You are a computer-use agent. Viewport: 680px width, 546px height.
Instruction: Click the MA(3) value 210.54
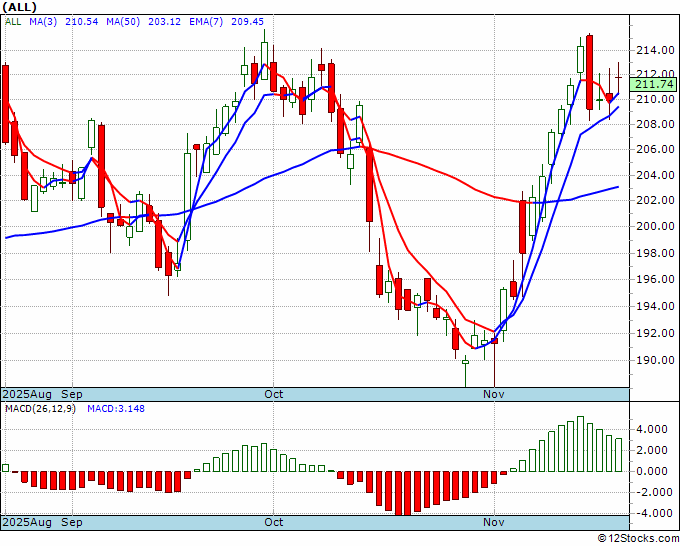(x=82, y=21)
